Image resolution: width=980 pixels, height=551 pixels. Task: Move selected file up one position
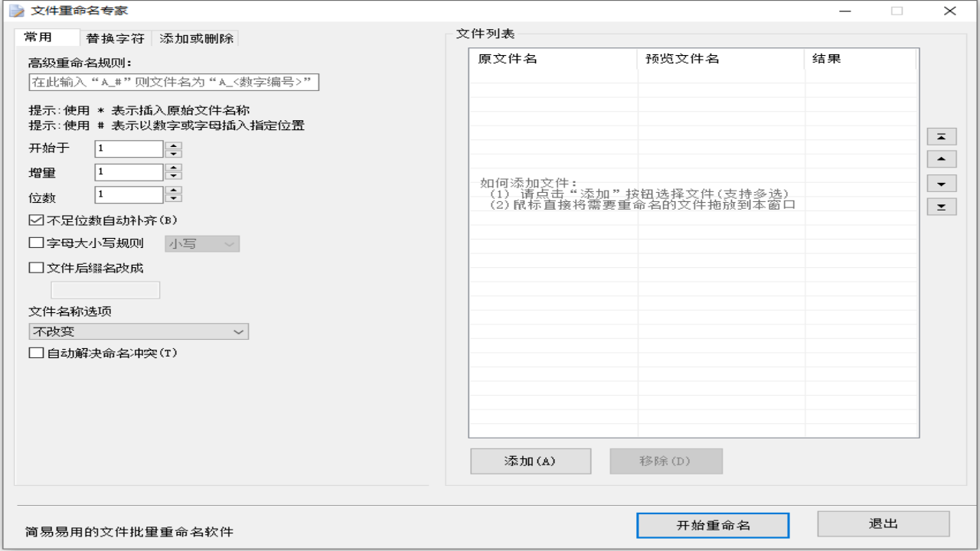click(942, 160)
